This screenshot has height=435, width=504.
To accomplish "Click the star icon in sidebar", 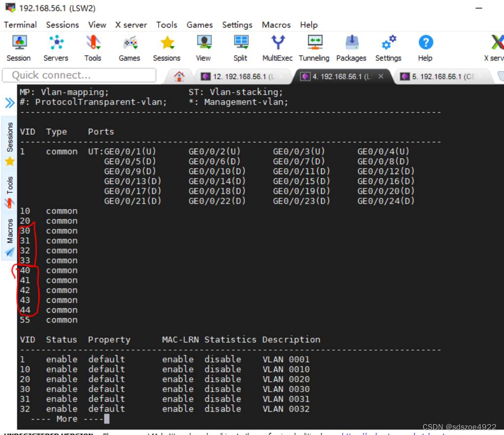I will point(10,161).
